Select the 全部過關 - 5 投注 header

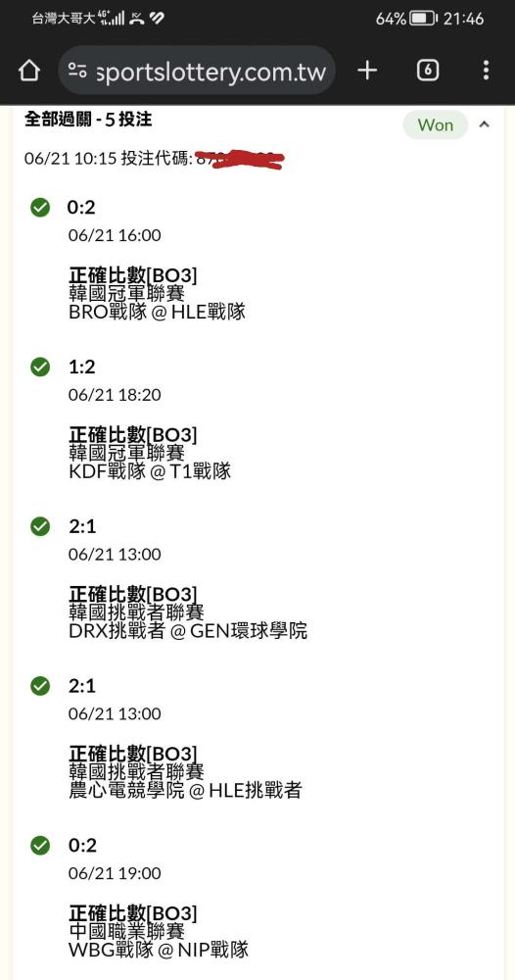[88, 120]
